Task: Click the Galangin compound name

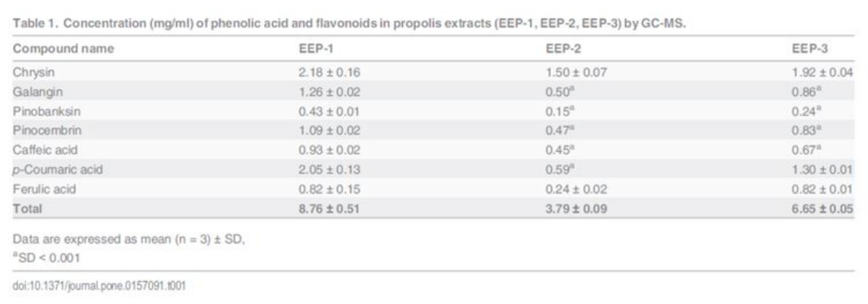Action: [x=38, y=92]
